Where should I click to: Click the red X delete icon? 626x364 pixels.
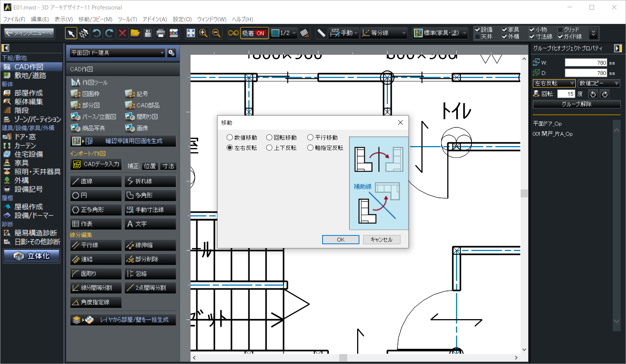point(122,33)
